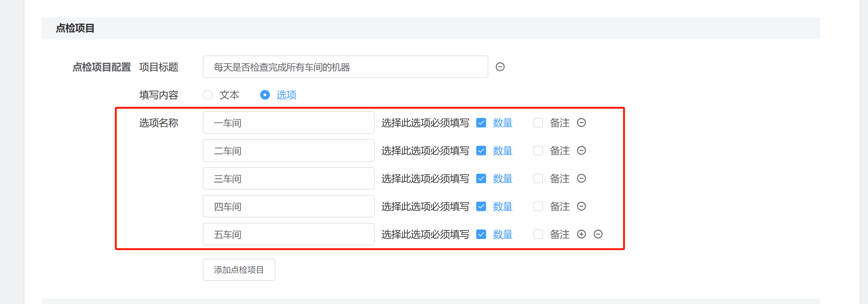Screen dimensions: 868x304
Task: Uncheck 数量 for the 一车间 option
Action: (481, 123)
